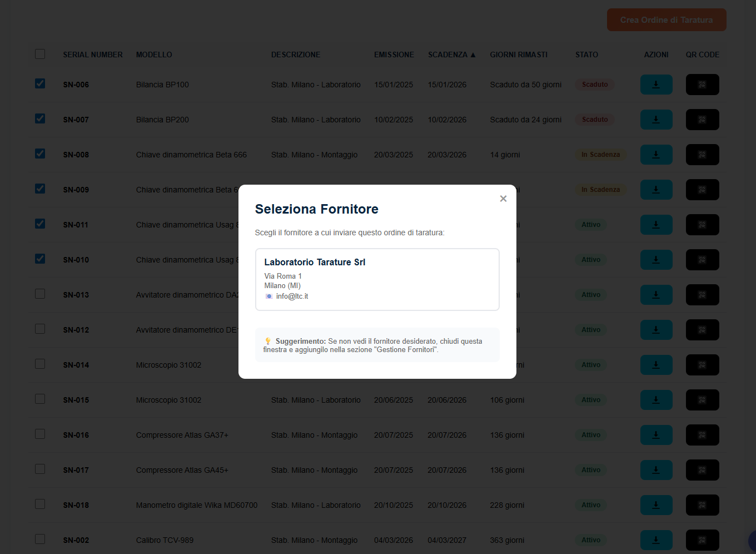Download certificate for SN-015
The width and height of the screenshot is (756, 554).
(656, 400)
